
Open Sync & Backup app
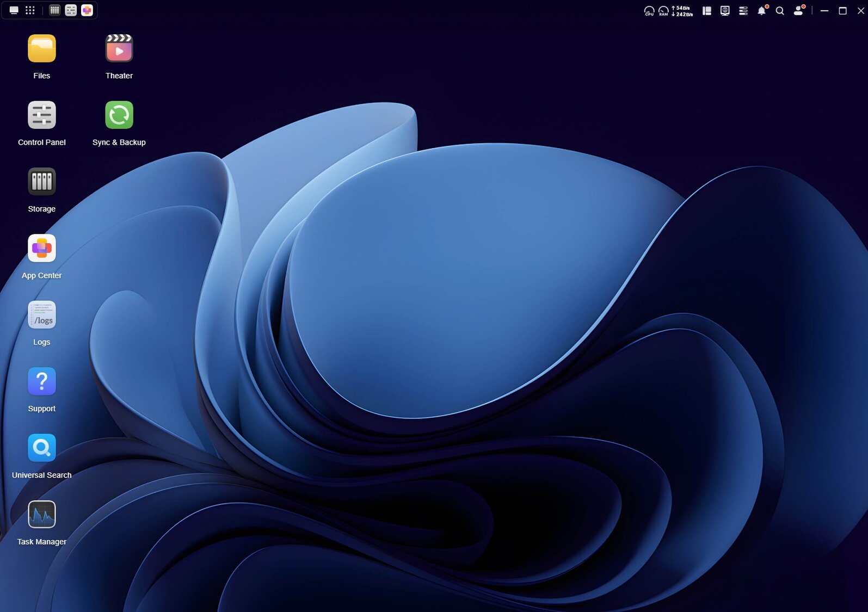coord(119,115)
